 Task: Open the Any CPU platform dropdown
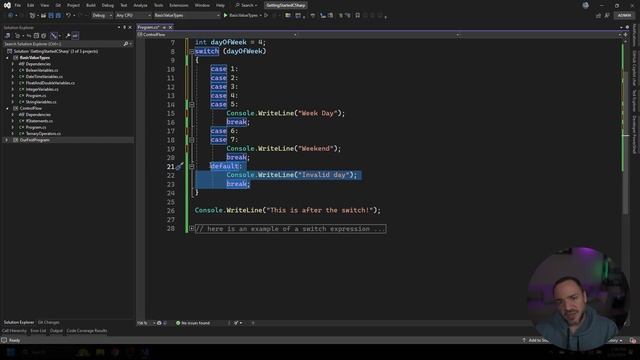point(133,15)
